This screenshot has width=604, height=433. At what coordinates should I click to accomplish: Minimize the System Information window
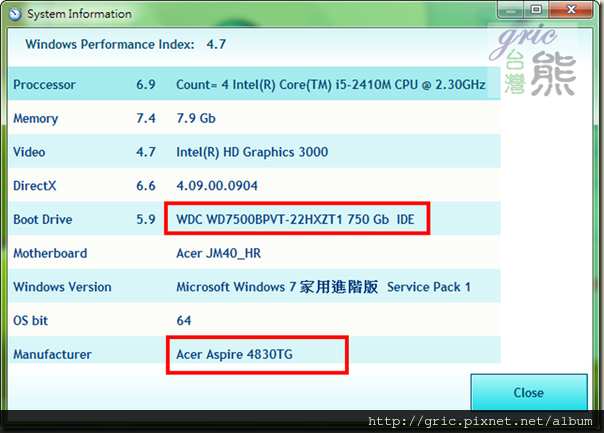(511, 10)
